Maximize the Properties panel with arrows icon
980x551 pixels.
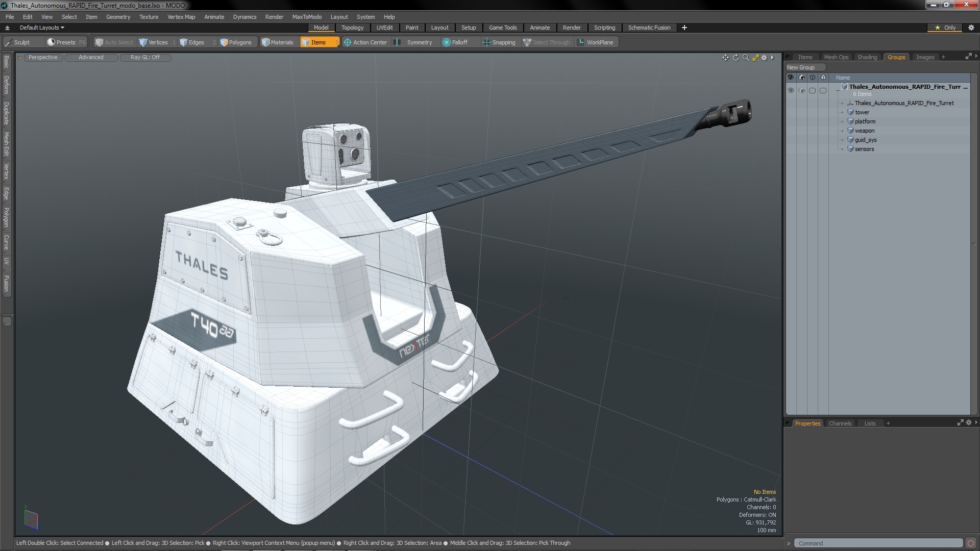click(960, 423)
